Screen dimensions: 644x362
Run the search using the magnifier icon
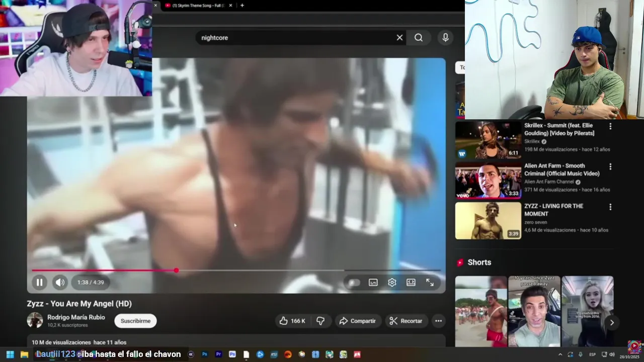[x=419, y=38]
